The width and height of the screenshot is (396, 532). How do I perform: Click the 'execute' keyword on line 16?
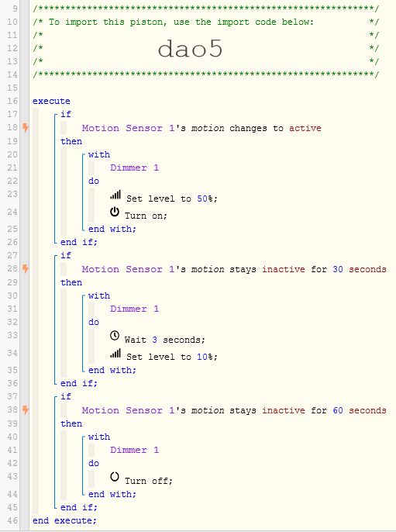[x=51, y=101]
